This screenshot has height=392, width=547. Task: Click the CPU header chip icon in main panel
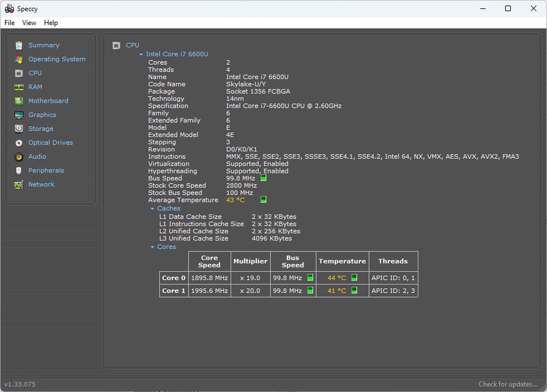click(116, 45)
